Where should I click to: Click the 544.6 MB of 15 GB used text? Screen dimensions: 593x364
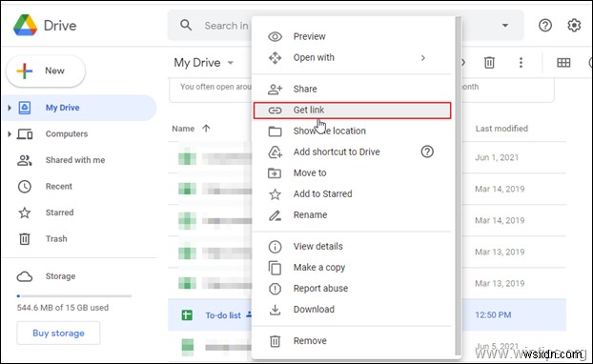[x=63, y=308]
